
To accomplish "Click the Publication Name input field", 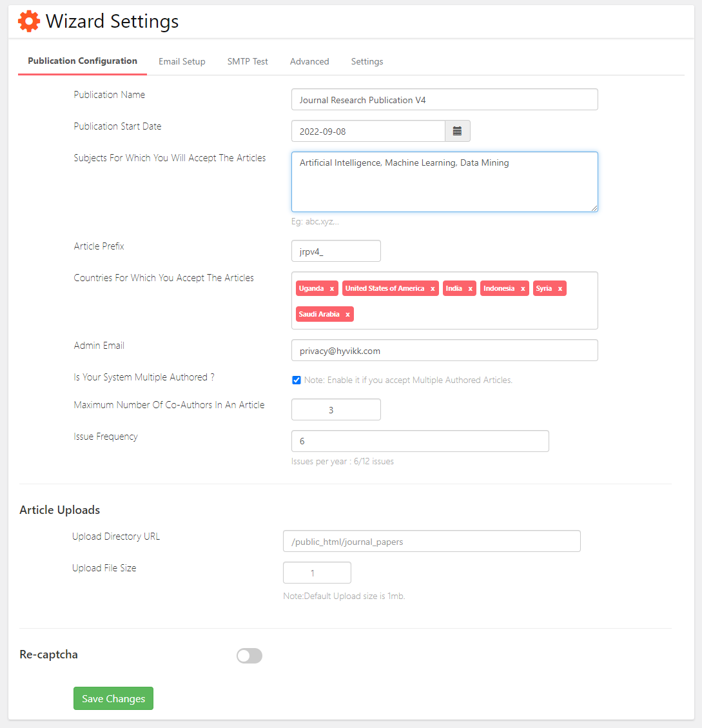I will click(x=444, y=100).
